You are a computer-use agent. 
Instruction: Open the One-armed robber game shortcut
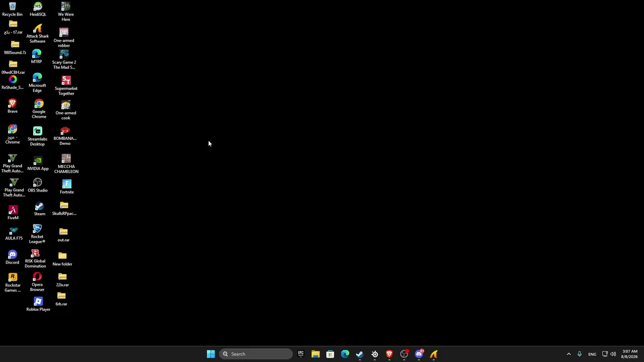click(64, 38)
